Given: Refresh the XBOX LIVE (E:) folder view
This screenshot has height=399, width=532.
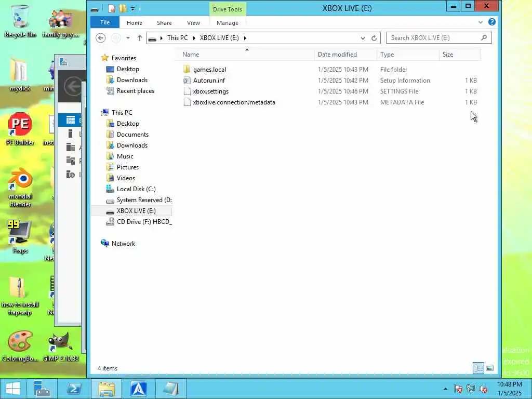Looking at the screenshot, I should click(374, 38).
